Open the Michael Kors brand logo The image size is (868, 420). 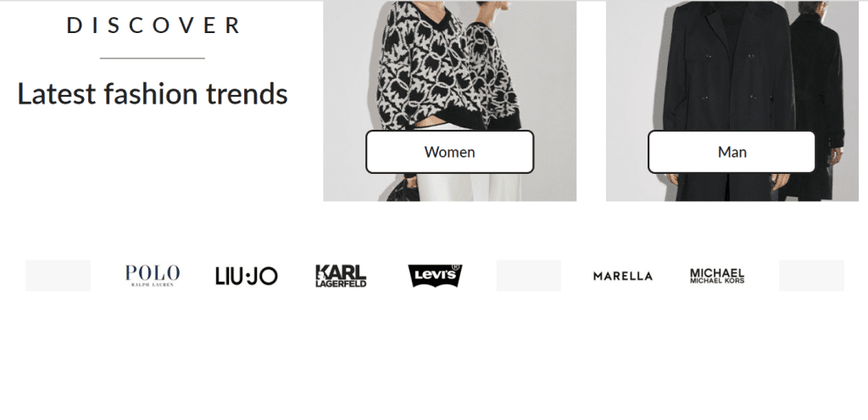pyautogui.click(x=717, y=276)
